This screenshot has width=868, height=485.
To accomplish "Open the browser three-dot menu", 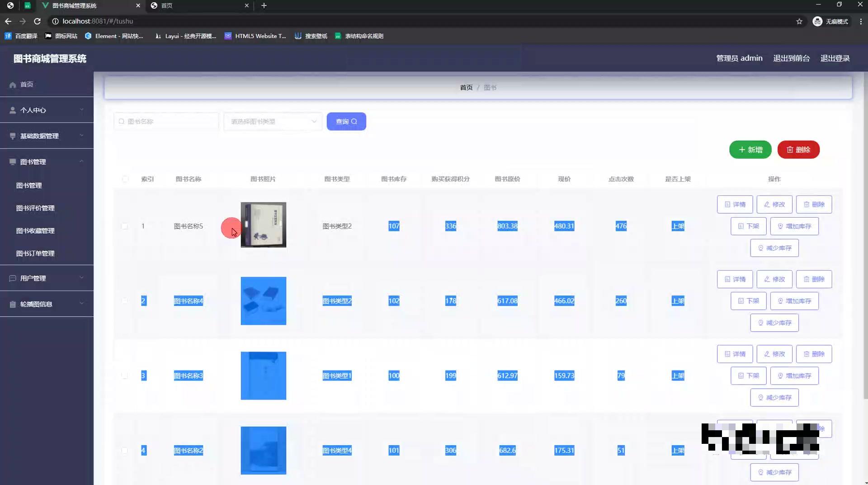I will (x=861, y=21).
